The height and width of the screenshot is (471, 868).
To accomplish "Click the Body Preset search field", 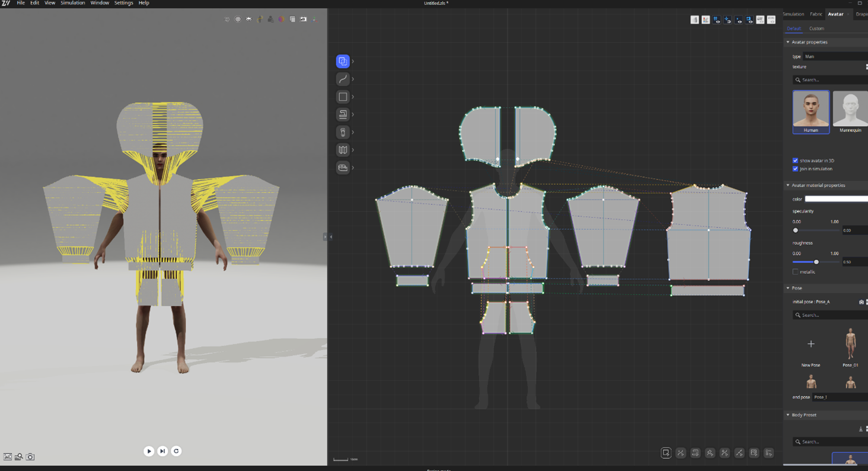I will [x=830, y=442].
